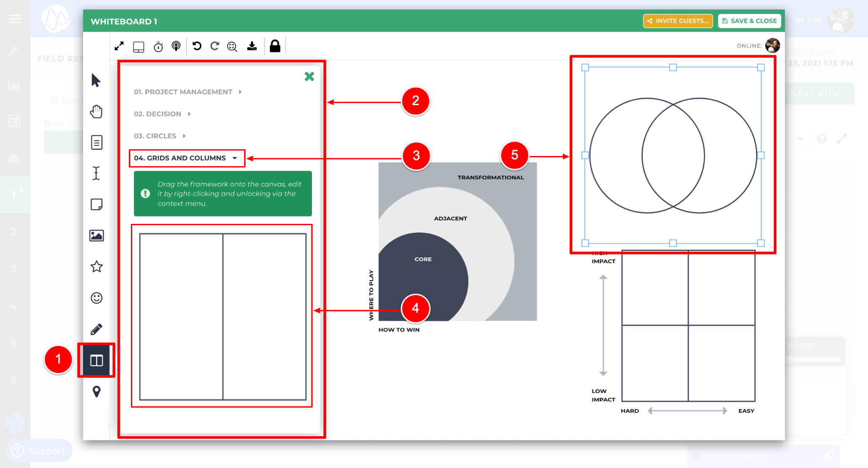Screen dimensions: 868x468
Task: Close the frameworks panel with green X
Action: (x=309, y=77)
